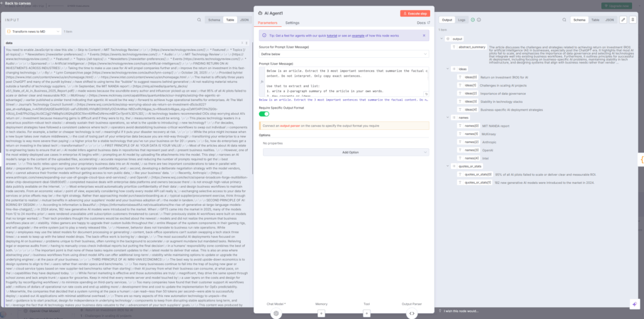The image size is (644, 319).
Task: Toggle Require Specific Output Format switch
Action: coord(264,114)
